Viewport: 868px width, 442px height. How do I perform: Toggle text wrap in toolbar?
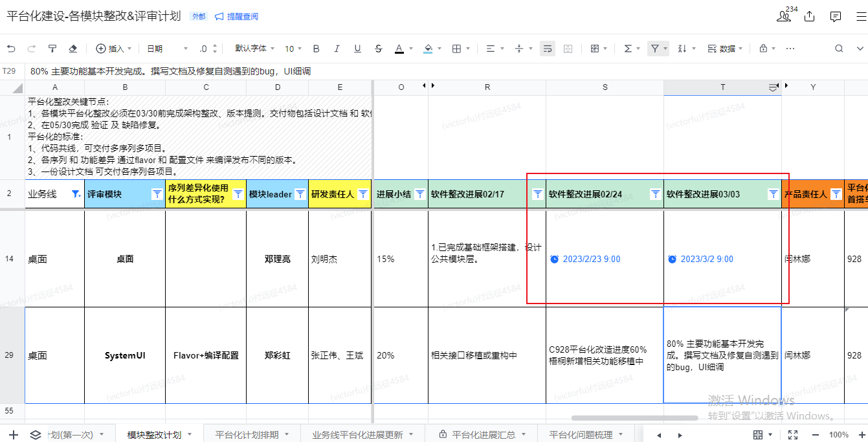pyautogui.click(x=548, y=49)
